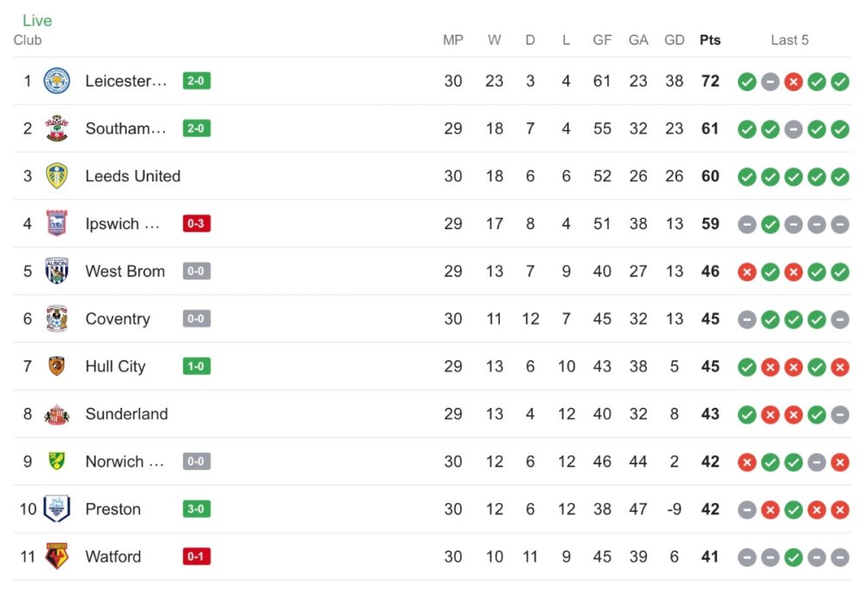The width and height of the screenshot is (868, 590).
Task: Click the West Brom club crest
Action: coord(56,272)
